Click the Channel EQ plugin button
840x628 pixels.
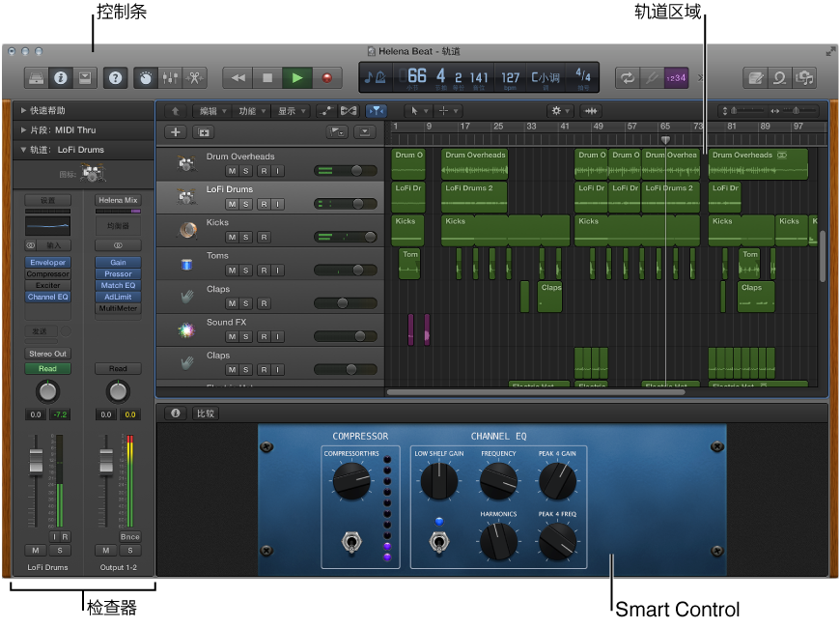click(x=47, y=298)
